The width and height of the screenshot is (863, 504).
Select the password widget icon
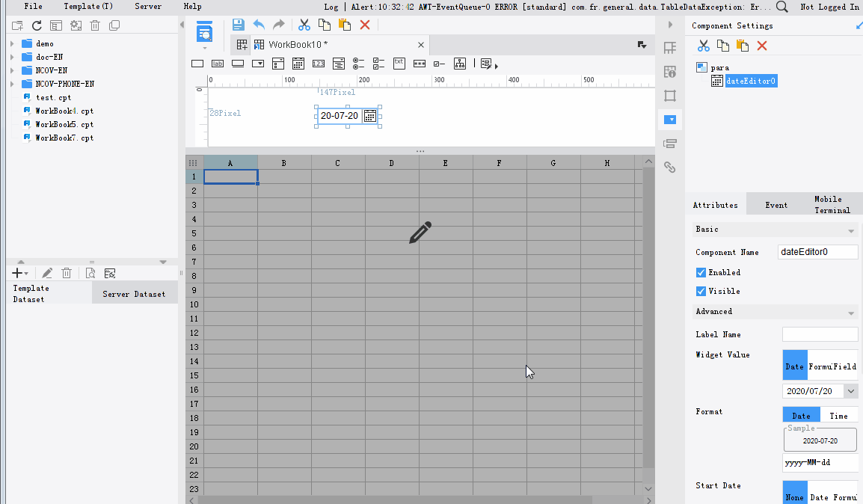click(x=420, y=64)
